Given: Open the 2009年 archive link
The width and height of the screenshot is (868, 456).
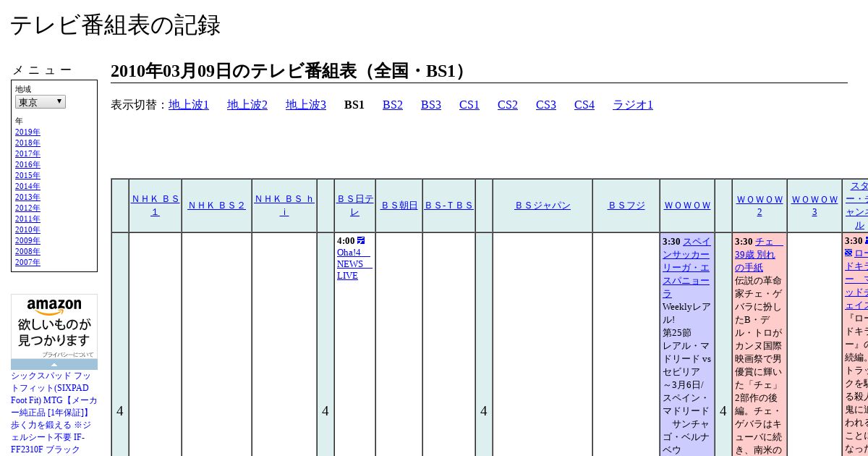Looking at the screenshot, I should click(27, 241).
